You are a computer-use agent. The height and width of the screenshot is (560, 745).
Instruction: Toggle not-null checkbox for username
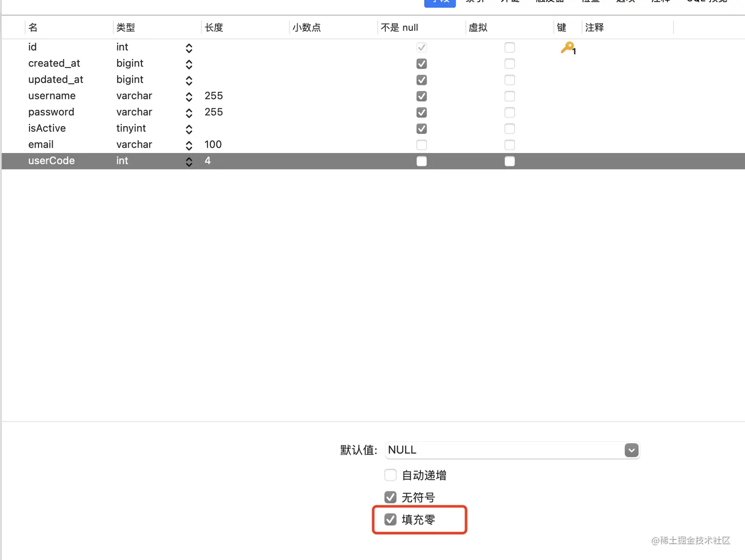coord(421,96)
